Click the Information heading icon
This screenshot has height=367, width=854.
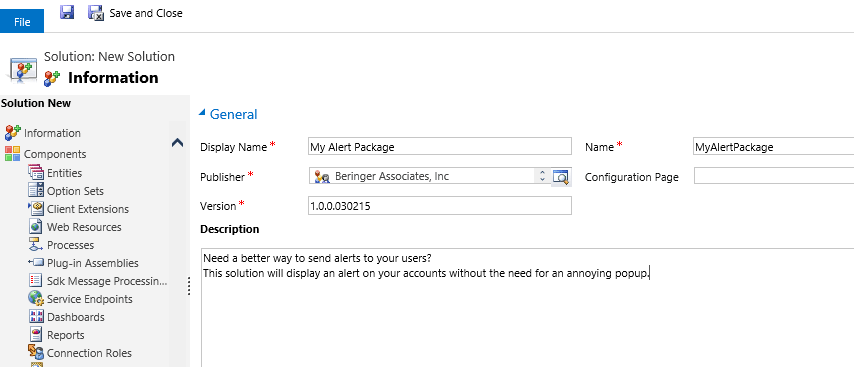(52, 78)
